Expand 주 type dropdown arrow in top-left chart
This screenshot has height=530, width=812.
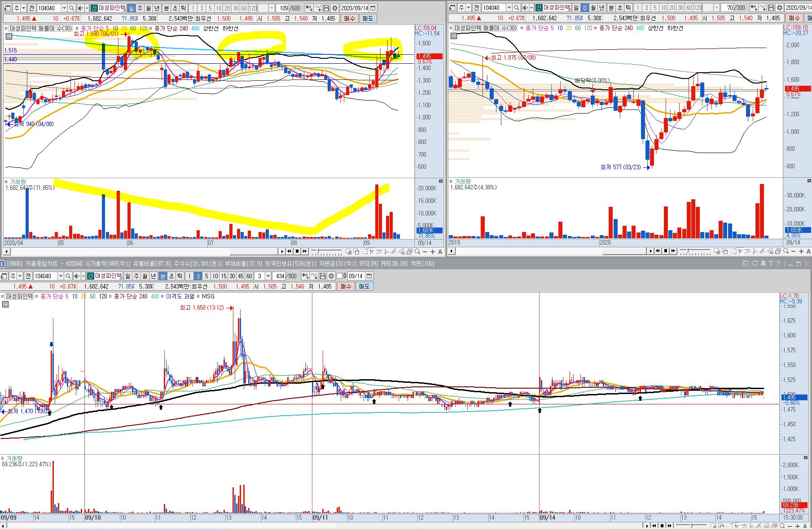(x=23, y=8)
